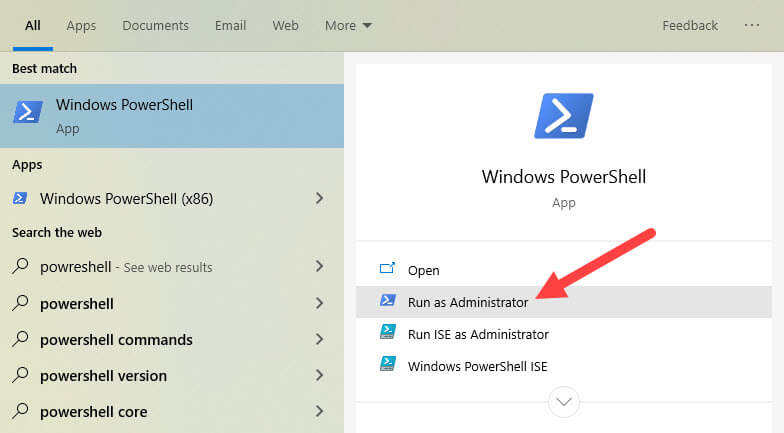Choose powreshell See web results suggestion
The image size is (784, 433).
pos(172,266)
